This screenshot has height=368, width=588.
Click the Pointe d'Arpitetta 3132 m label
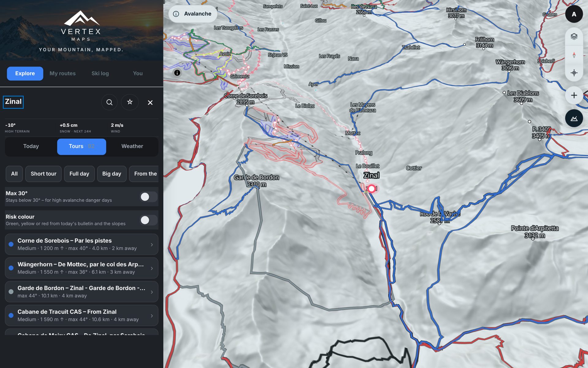point(535,232)
